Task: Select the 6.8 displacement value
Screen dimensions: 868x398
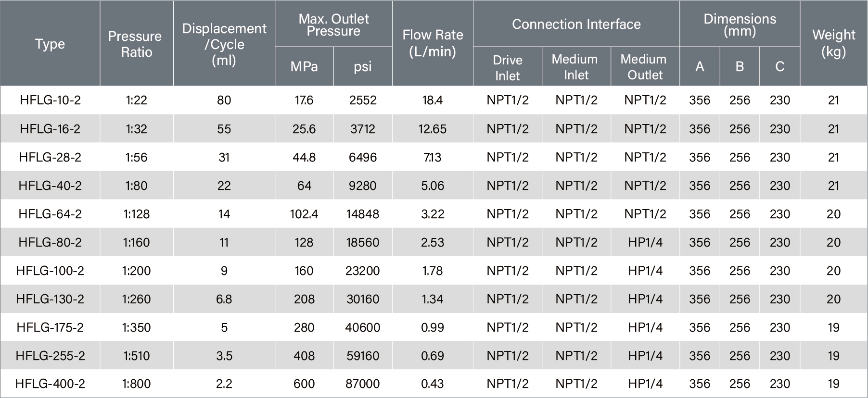Action: [224, 299]
